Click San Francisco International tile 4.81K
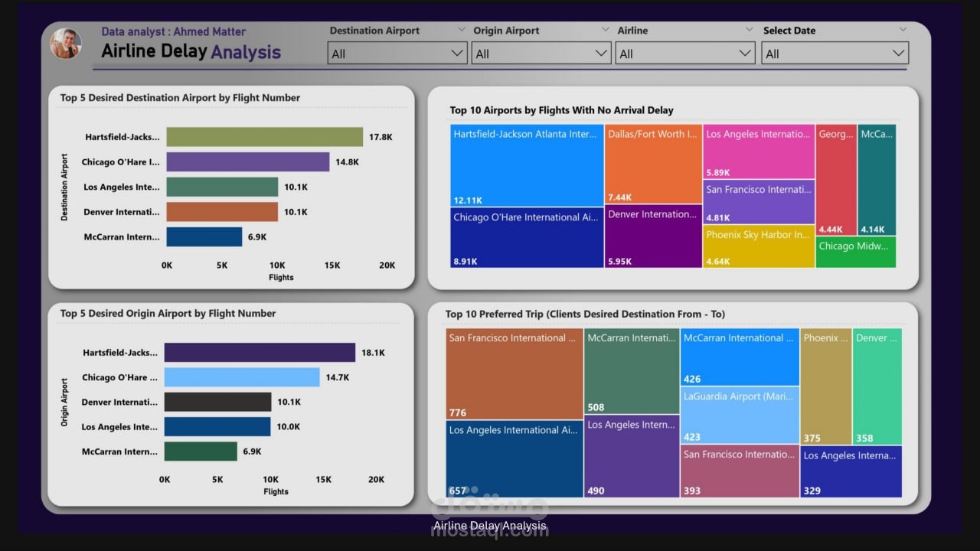 click(x=759, y=202)
